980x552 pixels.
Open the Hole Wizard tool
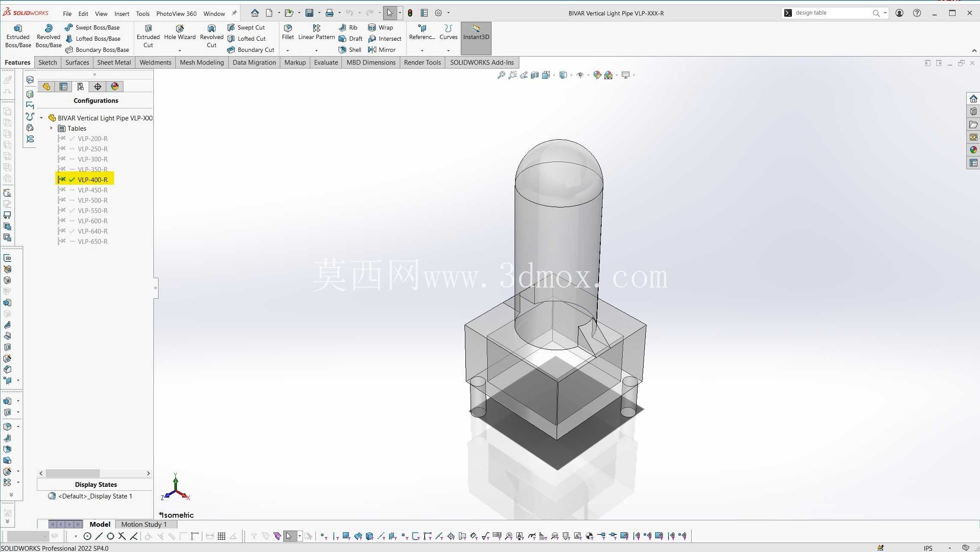coord(180,33)
